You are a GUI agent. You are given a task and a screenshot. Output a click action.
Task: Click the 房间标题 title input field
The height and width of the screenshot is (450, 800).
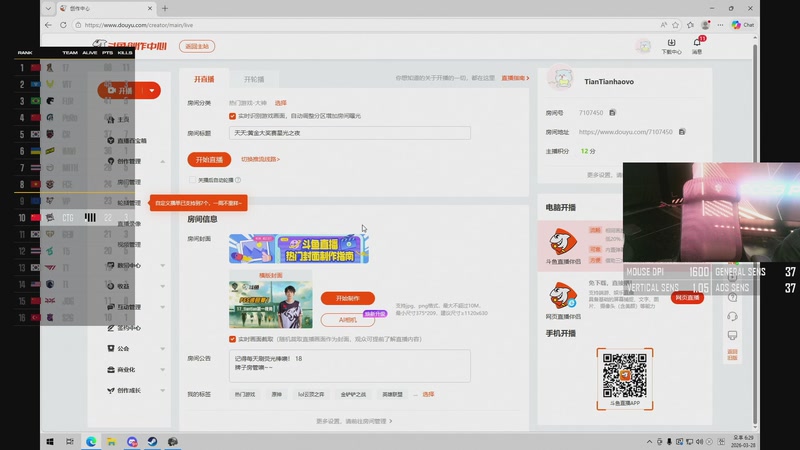click(349, 133)
